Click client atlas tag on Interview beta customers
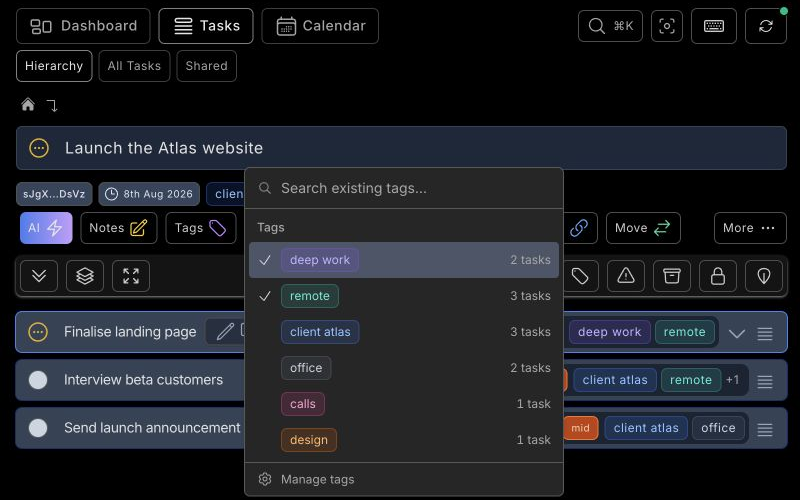This screenshot has height=500, width=800. point(615,380)
